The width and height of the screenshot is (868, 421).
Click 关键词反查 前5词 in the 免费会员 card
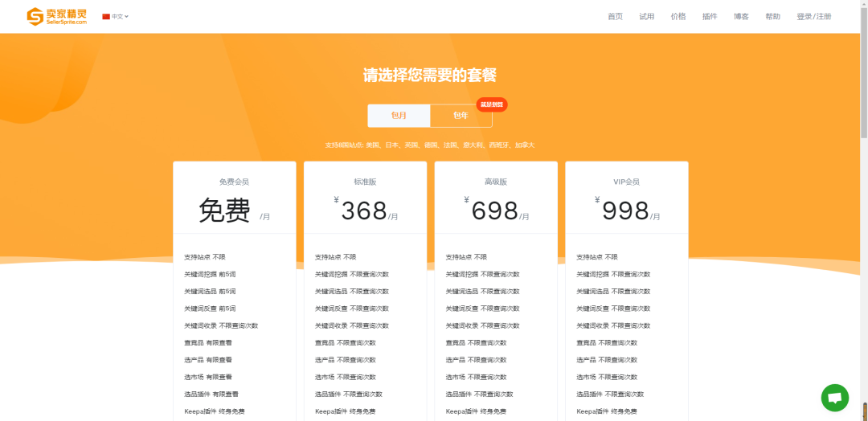[210, 309]
